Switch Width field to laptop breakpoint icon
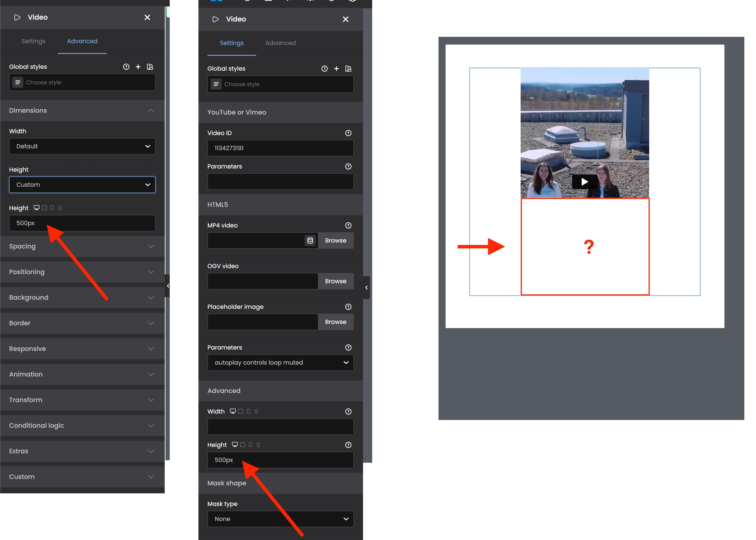This screenshot has height=540, width=756. [x=240, y=411]
